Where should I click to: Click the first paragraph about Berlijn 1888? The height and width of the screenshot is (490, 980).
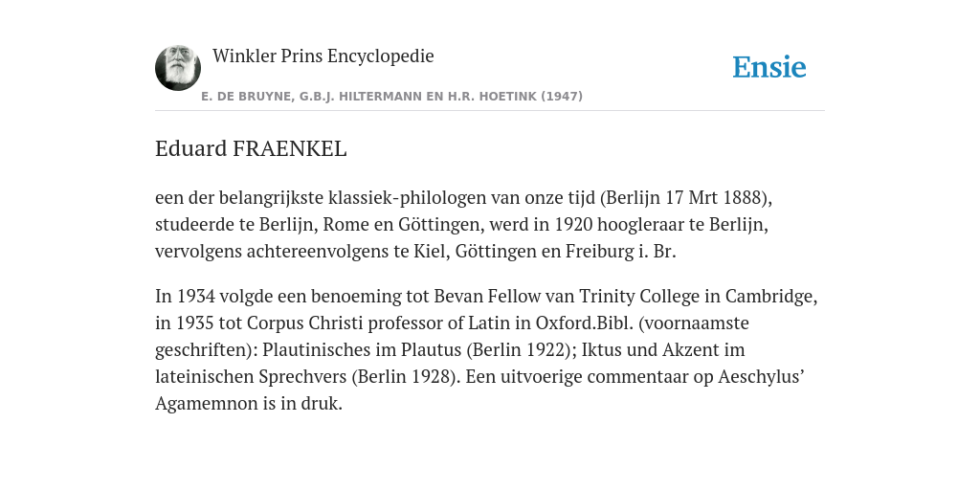tap(464, 224)
